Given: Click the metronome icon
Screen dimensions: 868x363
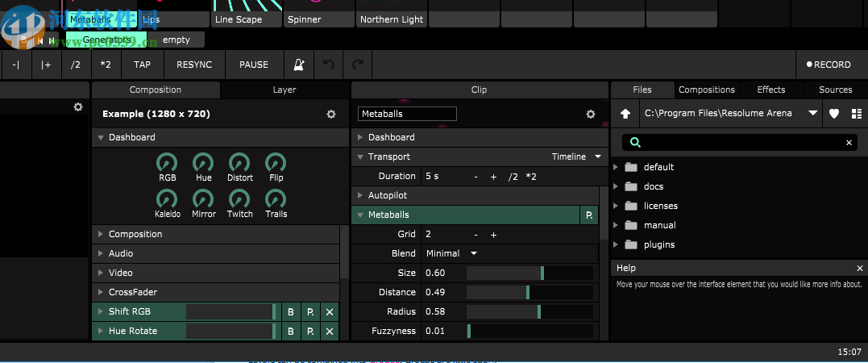Looking at the screenshot, I should [298, 65].
